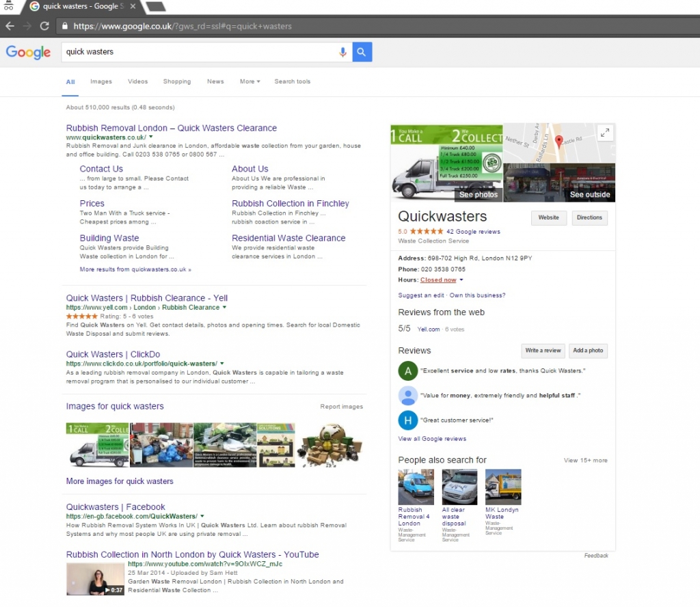Reload the page with refresh icon
This screenshot has height=607, width=700.
[x=44, y=26]
